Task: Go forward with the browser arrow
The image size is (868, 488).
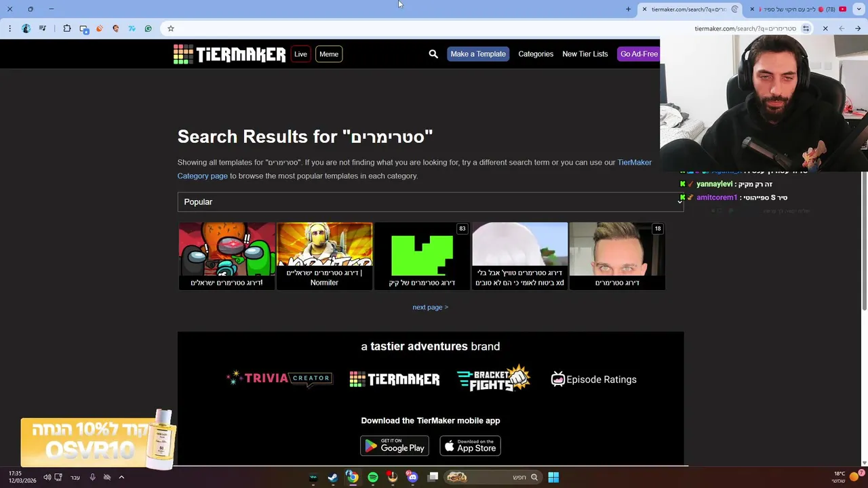Action: (x=842, y=28)
